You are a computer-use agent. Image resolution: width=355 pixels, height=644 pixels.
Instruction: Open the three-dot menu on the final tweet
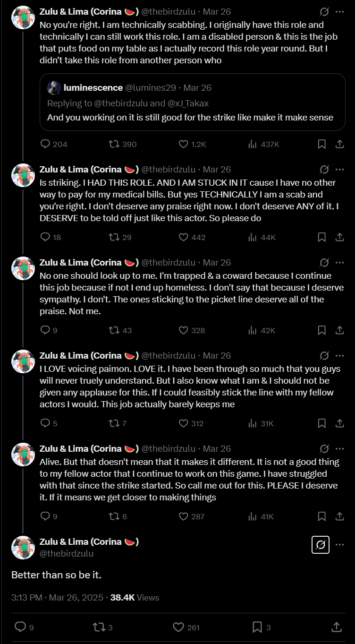coord(339,545)
